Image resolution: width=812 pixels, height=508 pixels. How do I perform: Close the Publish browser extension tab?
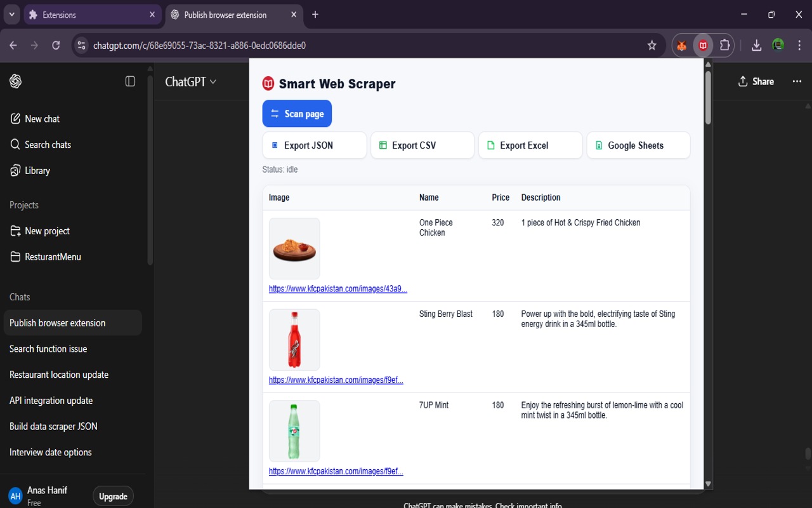click(x=294, y=15)
